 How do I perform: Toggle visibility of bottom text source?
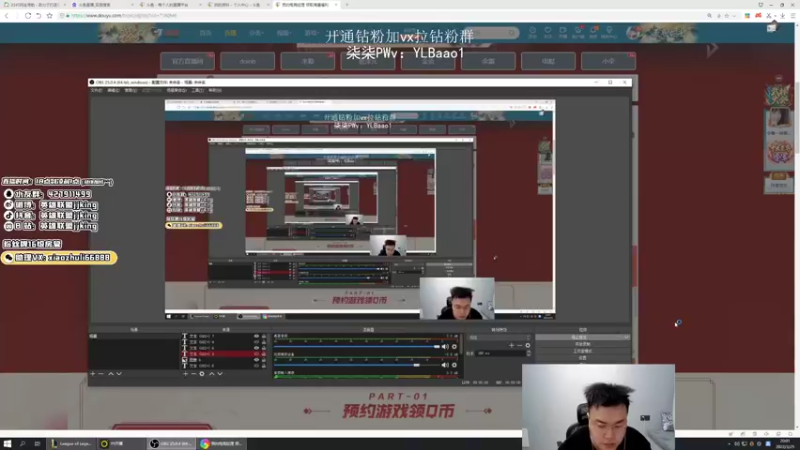point(257,366)
